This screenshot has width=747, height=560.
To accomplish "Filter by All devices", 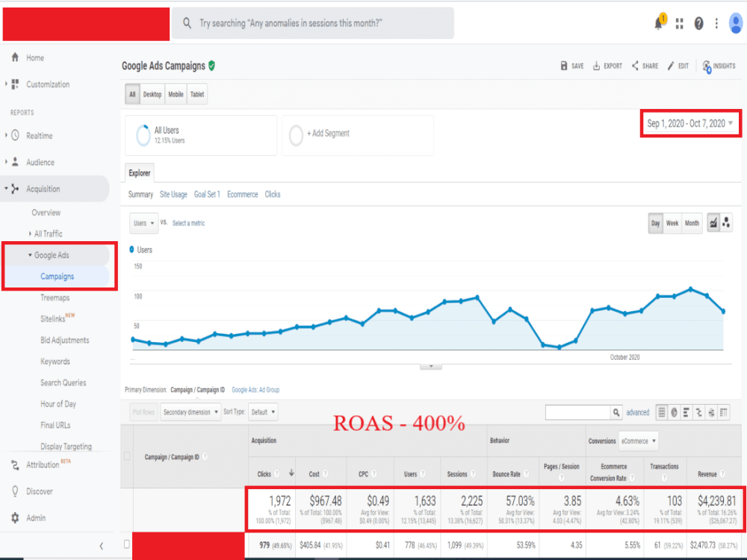I will 132,94.
